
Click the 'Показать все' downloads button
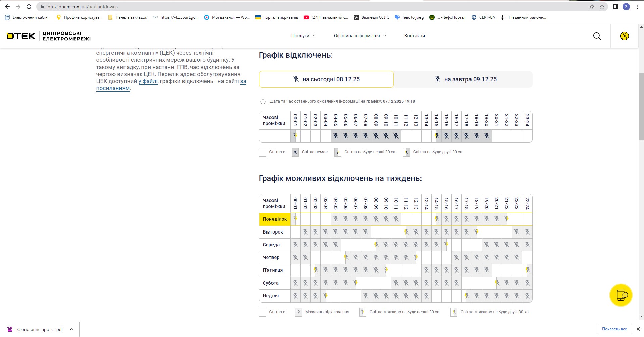tap(614, 329)
